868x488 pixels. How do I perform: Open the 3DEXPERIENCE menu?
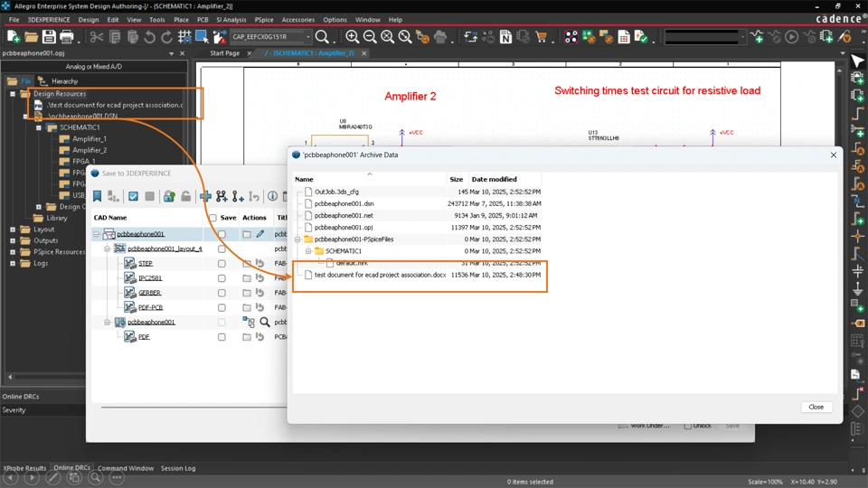pos(49,19)
